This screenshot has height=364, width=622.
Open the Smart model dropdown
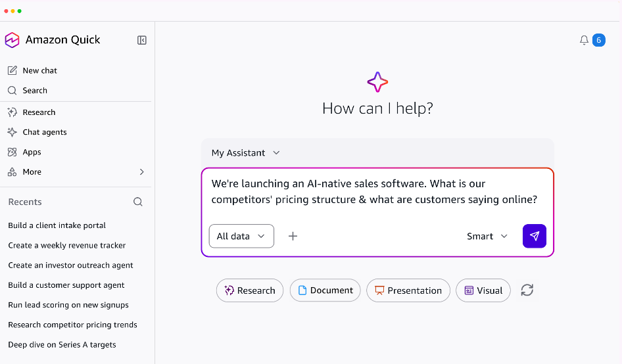487,237
